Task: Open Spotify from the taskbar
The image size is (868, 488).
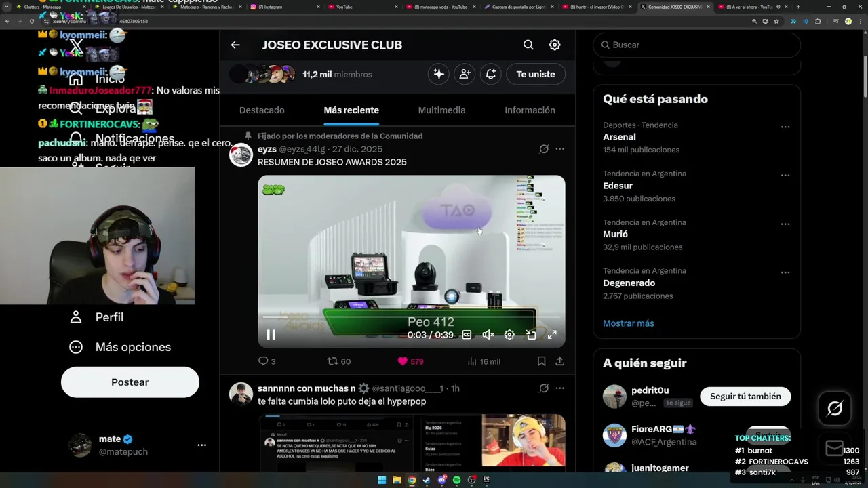Action: click(456, 480)
